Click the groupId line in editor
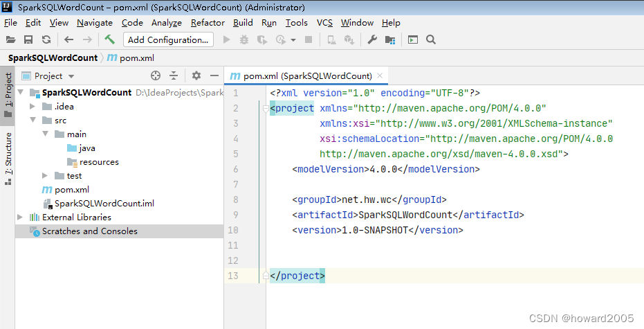Viewport: 644px width, 329px height. [x=369, y=200]
